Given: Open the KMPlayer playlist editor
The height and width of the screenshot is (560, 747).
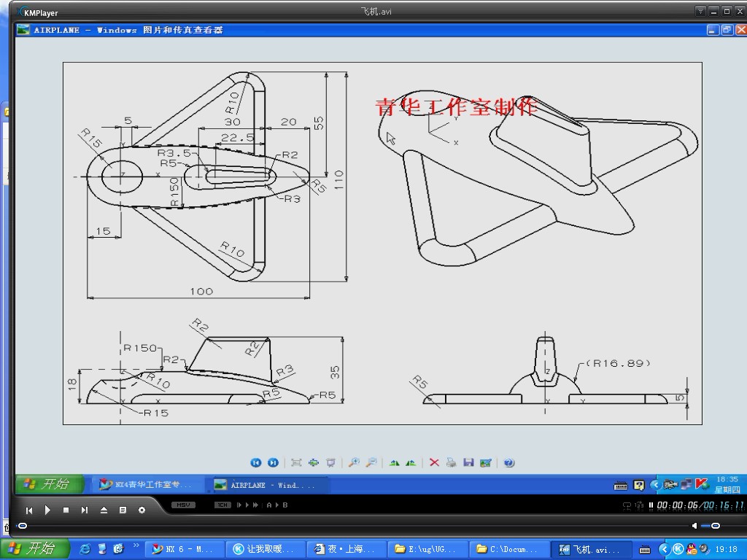Looking at the screenshot, I should coord(123,510).
